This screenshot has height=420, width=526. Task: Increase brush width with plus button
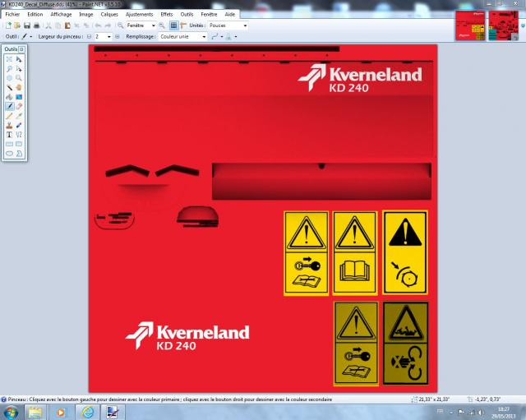coord(117,36)
